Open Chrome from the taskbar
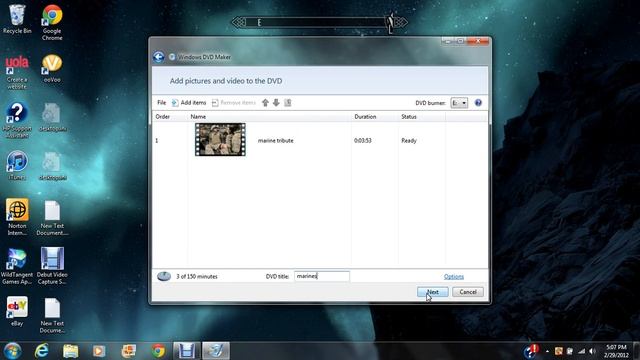 [x=158, y=351]
